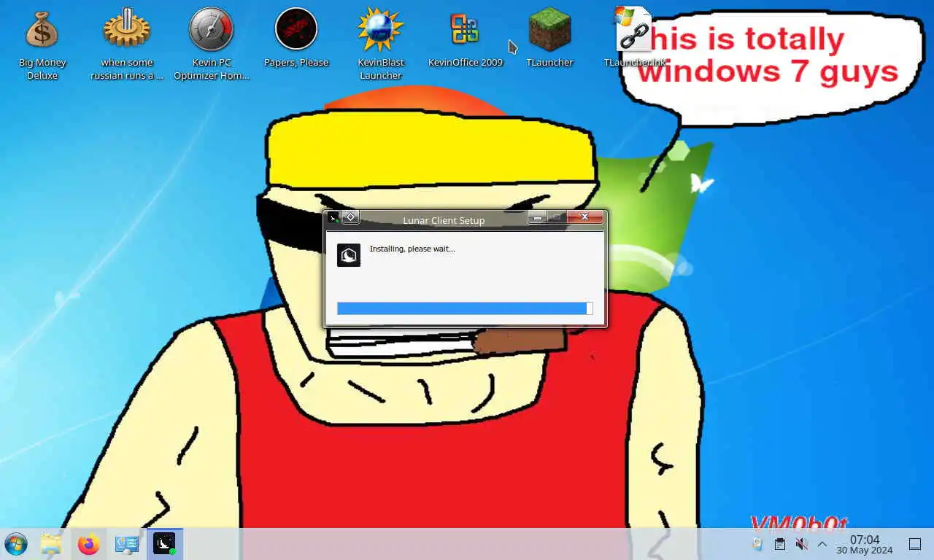Open the notifications panel button
The image size is (934, 560).
click(x=914, y=544)
